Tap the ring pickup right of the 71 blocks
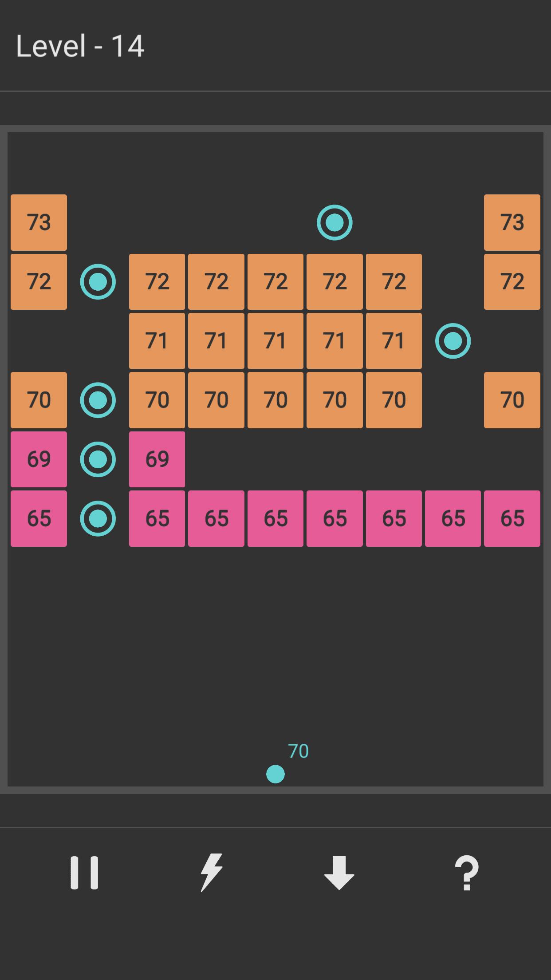This screenshot has width=551, height=980. tap(453, 341)
